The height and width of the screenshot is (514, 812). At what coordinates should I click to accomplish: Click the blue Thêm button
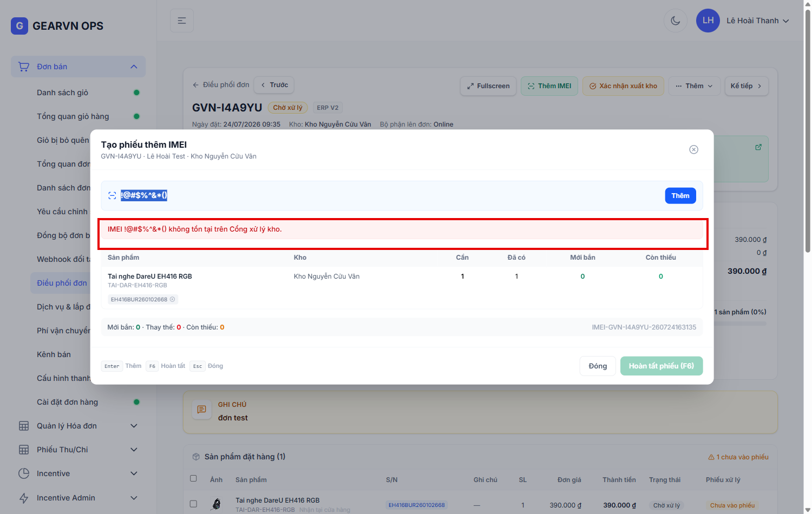(x=680, y=196)
